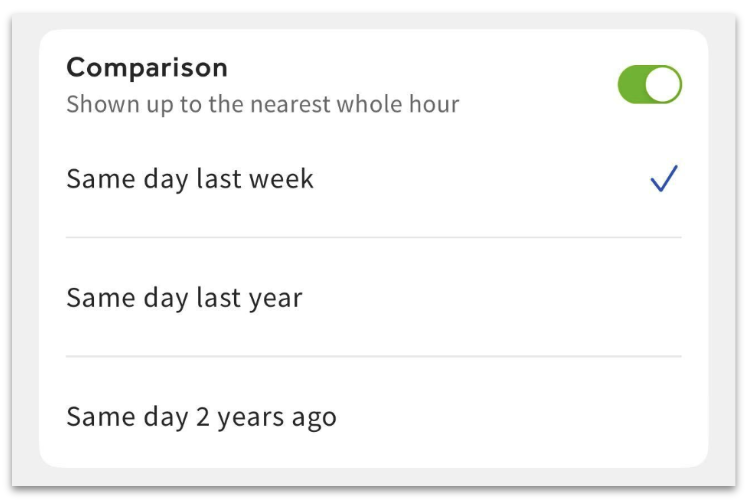Select Same day last week option
The height and width of the screenshot is (504, 752).
coord(190,179)
